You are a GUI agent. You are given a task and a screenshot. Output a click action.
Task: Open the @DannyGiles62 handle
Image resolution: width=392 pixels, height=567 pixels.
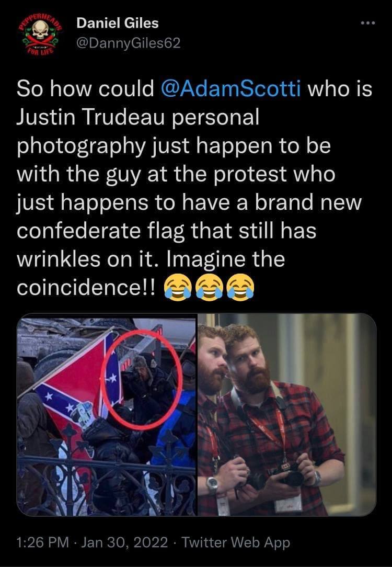(x=128, y=43)
